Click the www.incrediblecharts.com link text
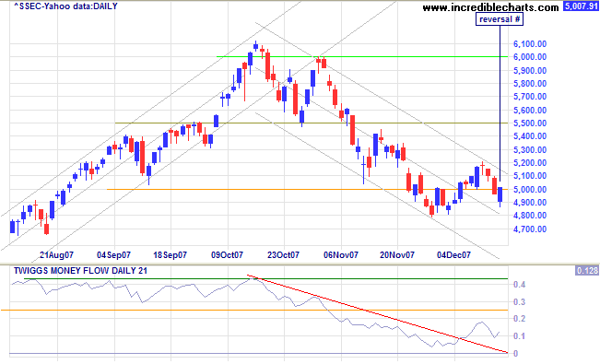 coord(490,7)
